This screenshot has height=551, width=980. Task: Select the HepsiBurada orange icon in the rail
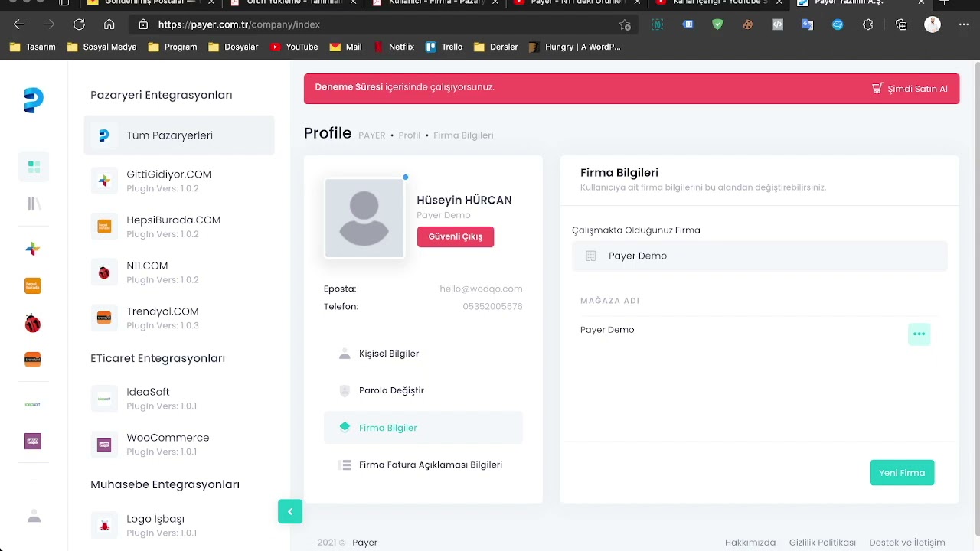33,285
